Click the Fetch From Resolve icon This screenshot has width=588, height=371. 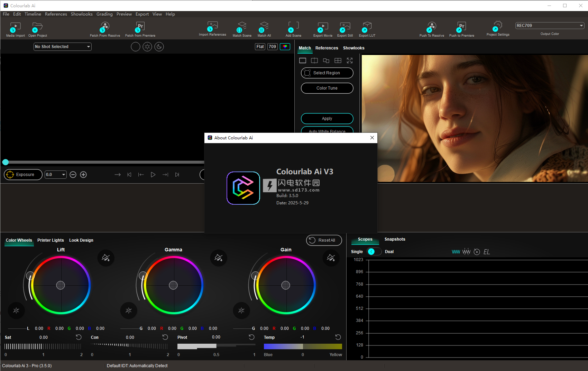pyautogui.click(x=105, y=27)
